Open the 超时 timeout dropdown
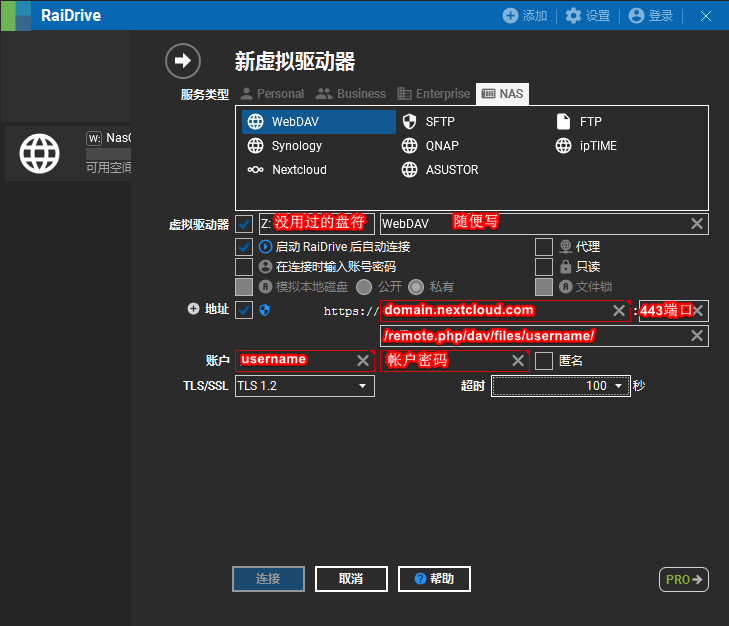Screen dimensions: 729x626 561,386
